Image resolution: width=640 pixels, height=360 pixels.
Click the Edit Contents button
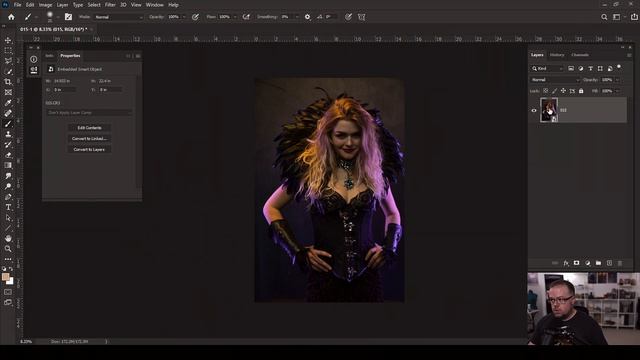[x=89, y=128]
